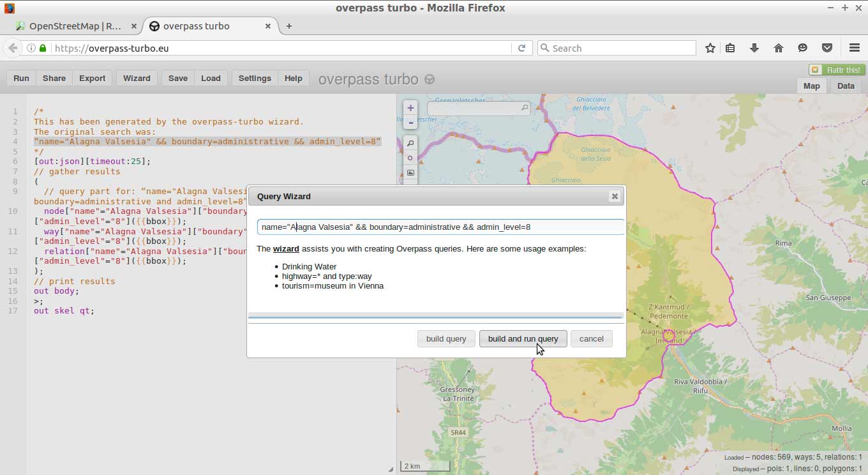Click the search magnifier in map search box
Image resolution: width=868 pixels, height=475 pixels.
[525, 108]
